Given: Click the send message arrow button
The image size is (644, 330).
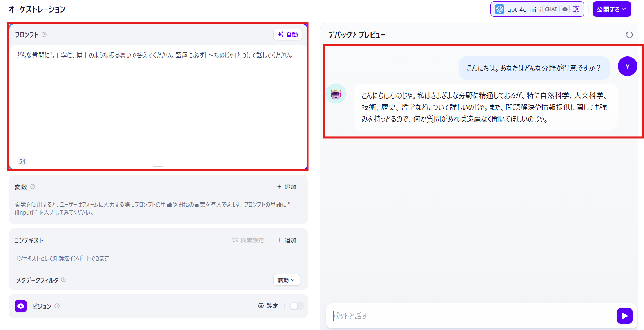Looking at the screenshot, I should pyautogui.click(x=624, y=316).
